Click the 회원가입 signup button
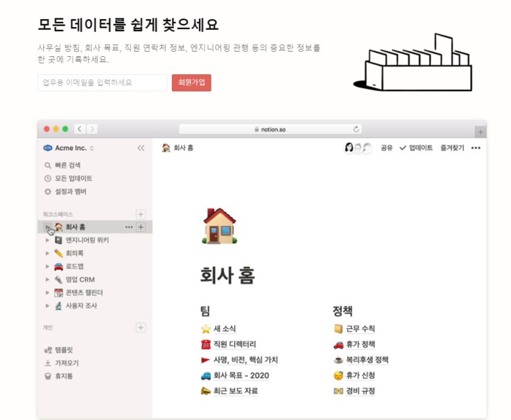This screenshot has width=511, height=420. pyautogui.click(x=191, y=83)
